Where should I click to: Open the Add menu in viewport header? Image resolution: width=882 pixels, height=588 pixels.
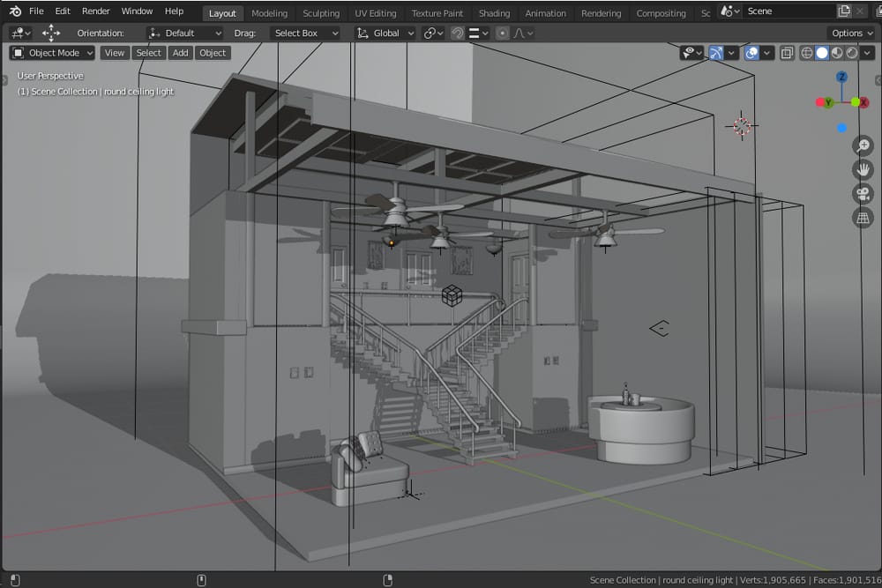coord(180,53)
